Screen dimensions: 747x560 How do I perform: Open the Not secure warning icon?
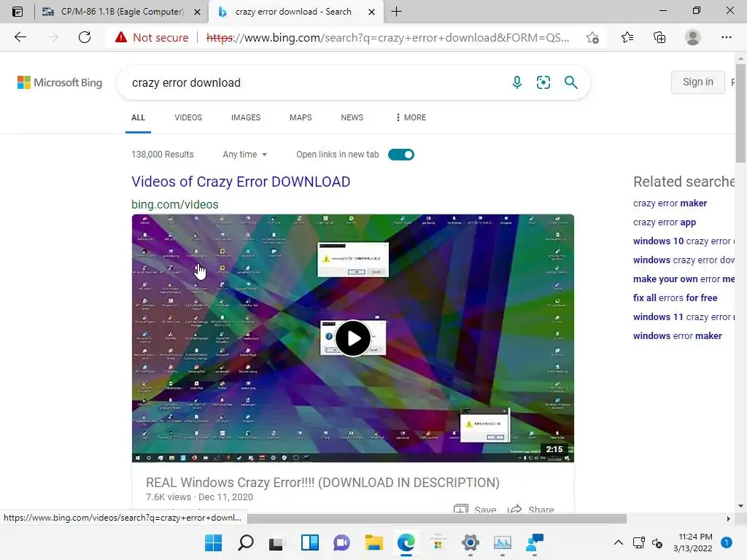121,37
